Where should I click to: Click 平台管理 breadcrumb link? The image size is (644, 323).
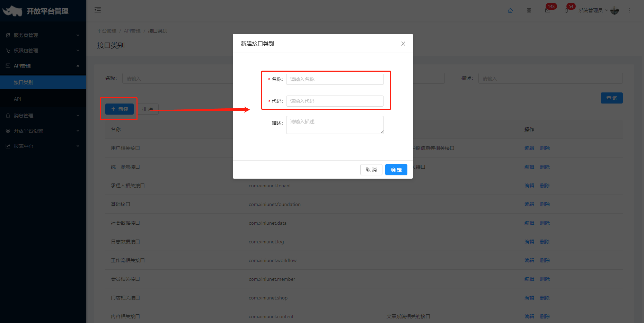click(x=107, y=31)
